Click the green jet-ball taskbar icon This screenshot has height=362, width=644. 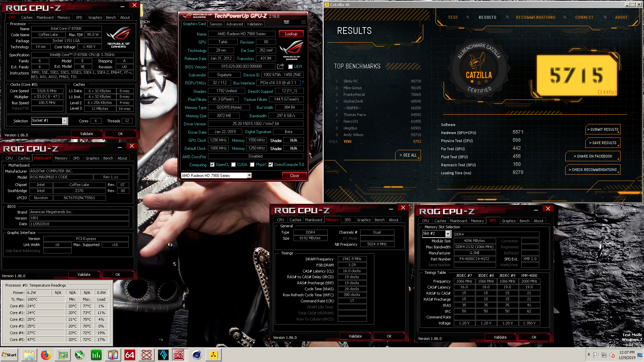tap(79, 355)
